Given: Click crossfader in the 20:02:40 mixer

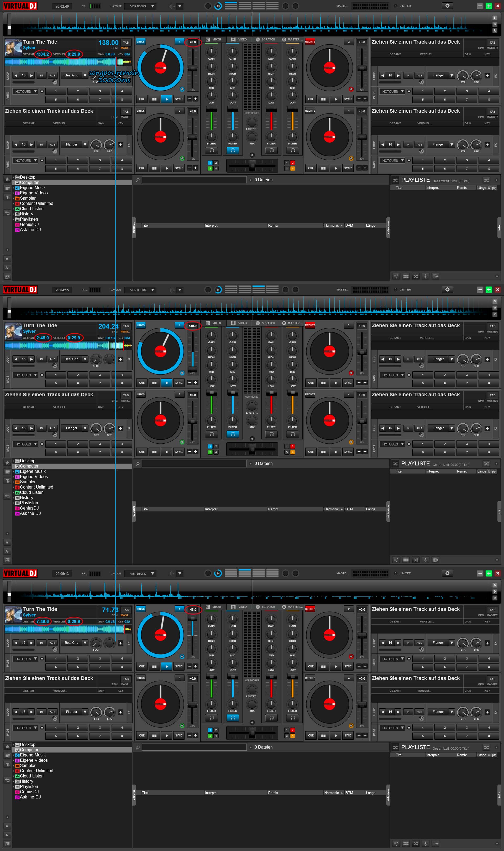Looking at the screenshot, I should coord(252,165).
